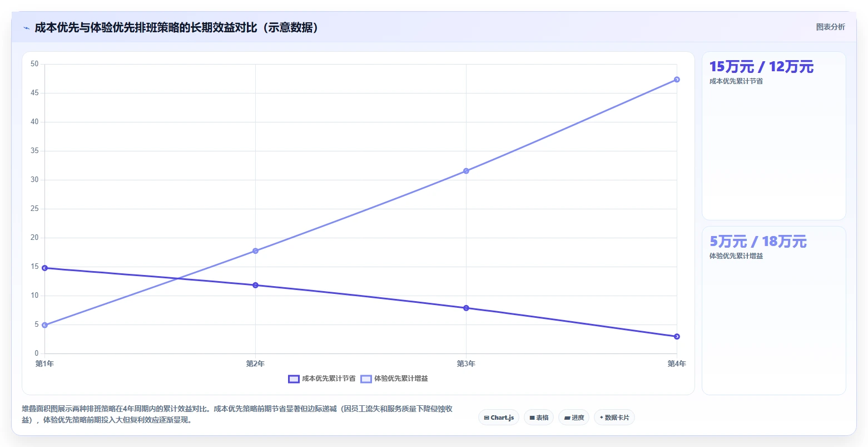Viewport: 868px width, 447px height.
Task: Click the 15万元 / 12万元 stat value
Action: 761,67
